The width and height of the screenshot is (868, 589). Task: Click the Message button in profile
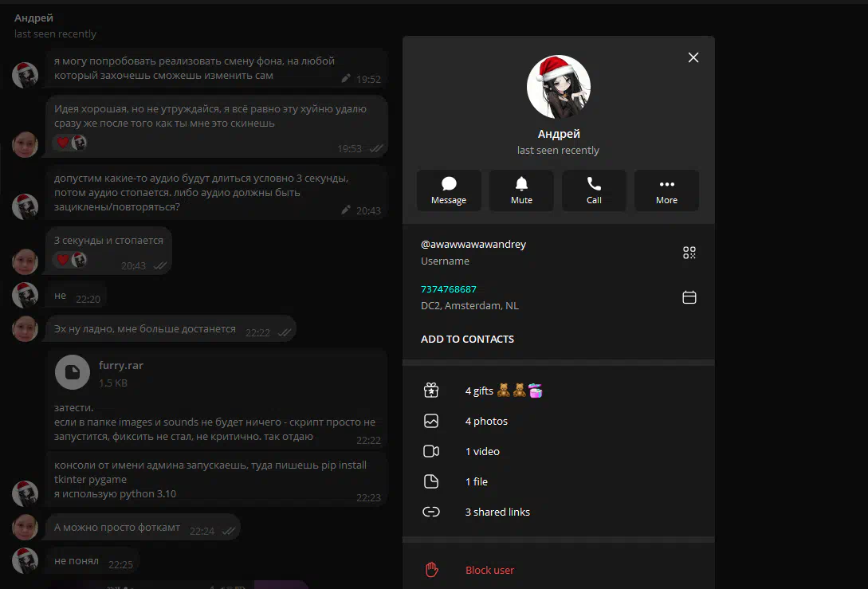point(448,190)
